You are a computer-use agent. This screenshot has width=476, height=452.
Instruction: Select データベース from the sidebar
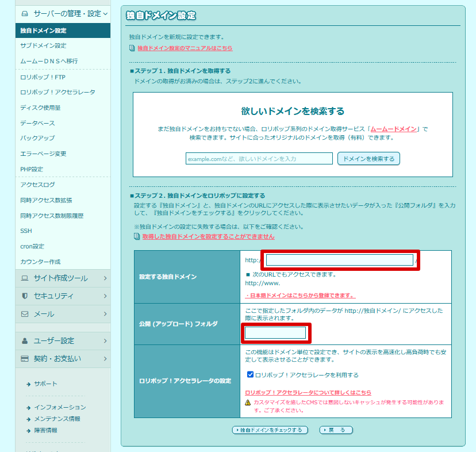[37, 123]
